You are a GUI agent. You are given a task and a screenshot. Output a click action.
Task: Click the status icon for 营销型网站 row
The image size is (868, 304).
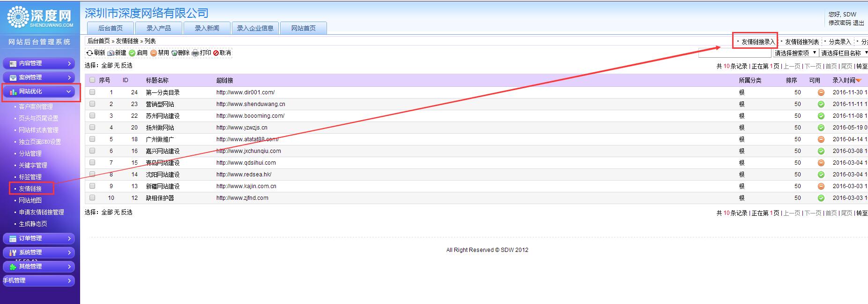[821, 104]
